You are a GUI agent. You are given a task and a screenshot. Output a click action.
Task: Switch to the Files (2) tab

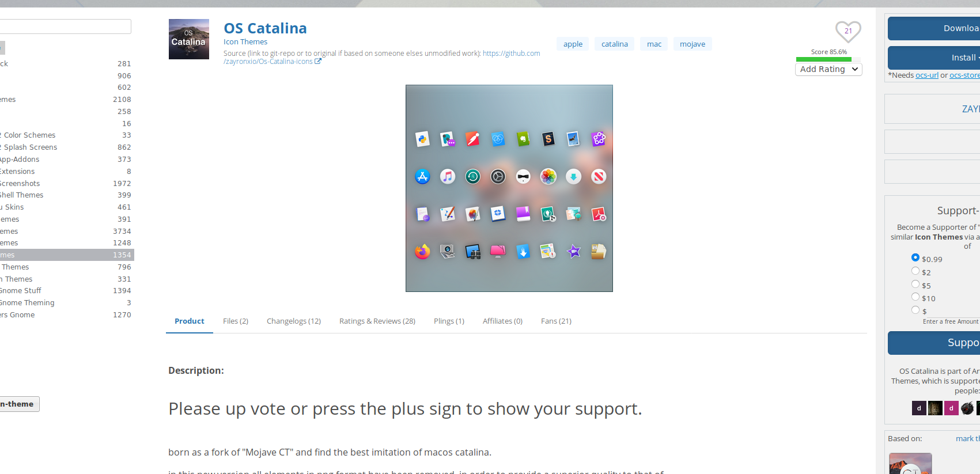coord(236,321)
